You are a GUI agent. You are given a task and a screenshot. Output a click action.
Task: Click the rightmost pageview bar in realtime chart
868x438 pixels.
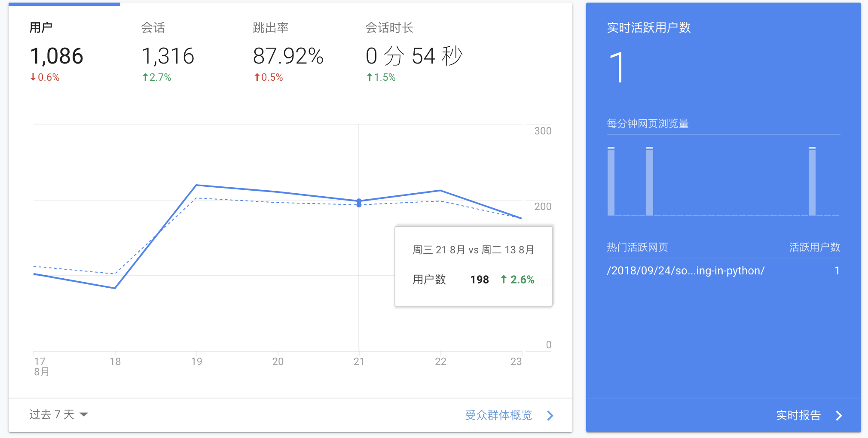coord(812,181)
